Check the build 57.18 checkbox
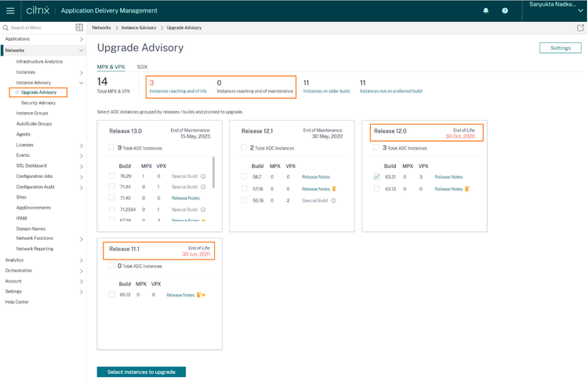The width and height of the screenshot is (588, 385). [245, 188]
